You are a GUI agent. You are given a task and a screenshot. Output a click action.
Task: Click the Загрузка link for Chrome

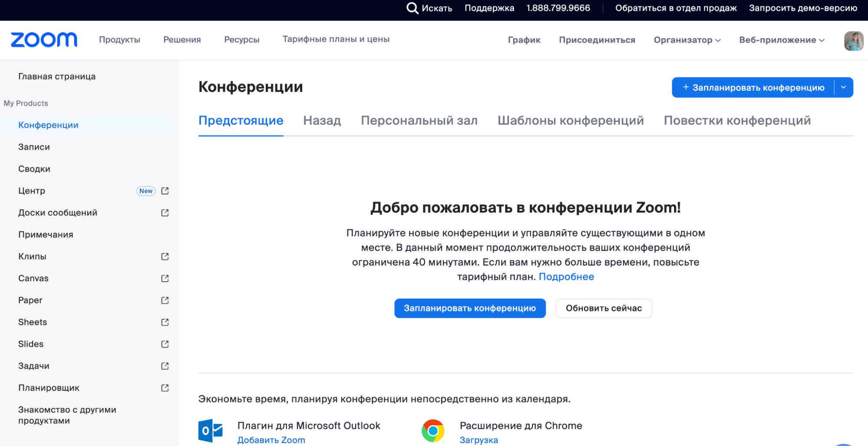pyautogui.click(x=479, y=440)
